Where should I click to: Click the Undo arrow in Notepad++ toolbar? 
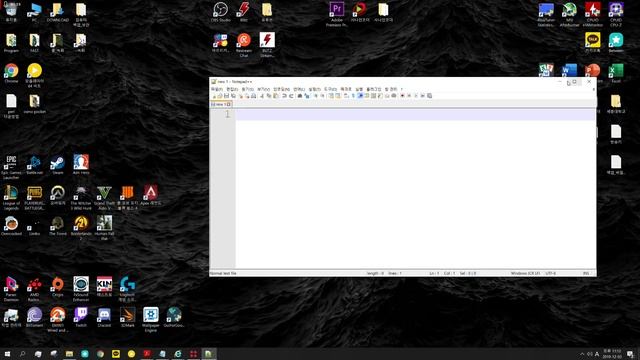pos(284,96)
